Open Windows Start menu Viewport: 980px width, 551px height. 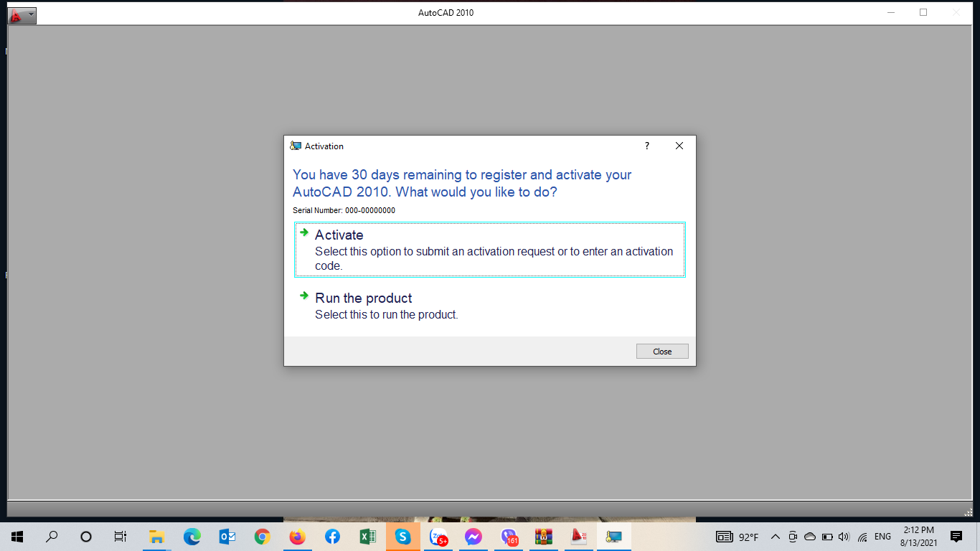click(x=17, y=537)
